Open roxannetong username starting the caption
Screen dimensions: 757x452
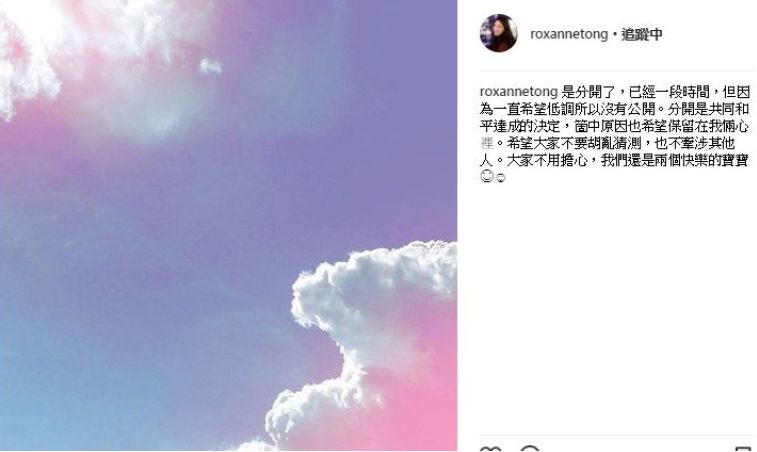click(519, 92)
